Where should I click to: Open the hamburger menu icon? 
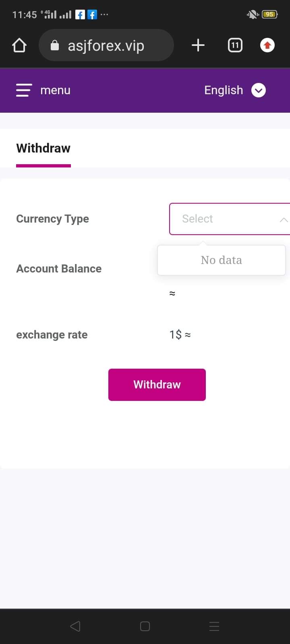24,90
